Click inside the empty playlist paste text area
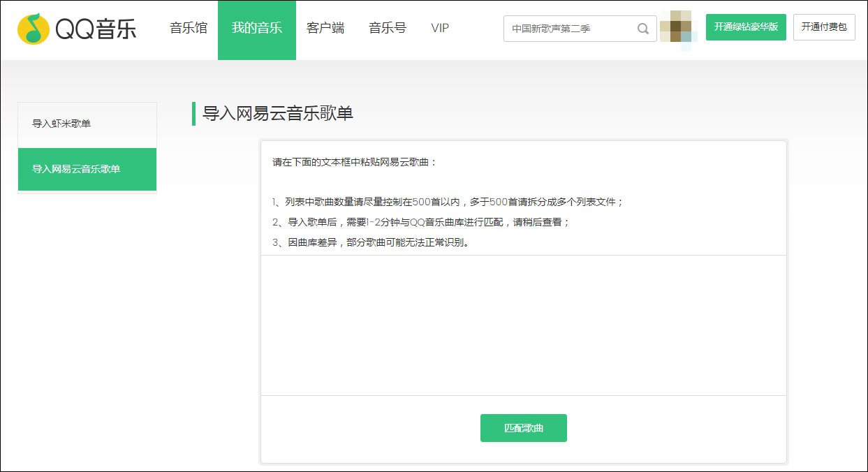This screenshot has width=868, height=472. tap(524, 325)
